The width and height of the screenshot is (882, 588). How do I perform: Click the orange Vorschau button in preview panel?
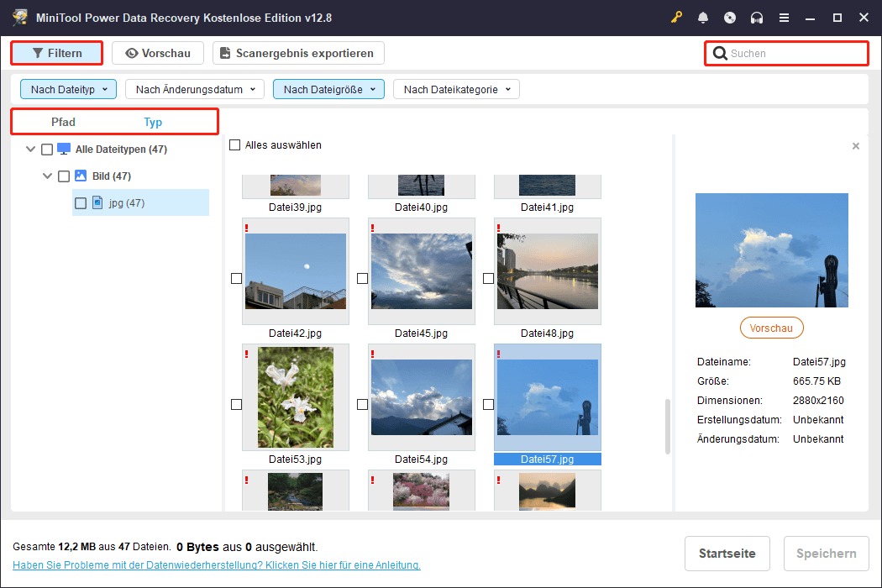pyautogui.click(x=771, y=328)
